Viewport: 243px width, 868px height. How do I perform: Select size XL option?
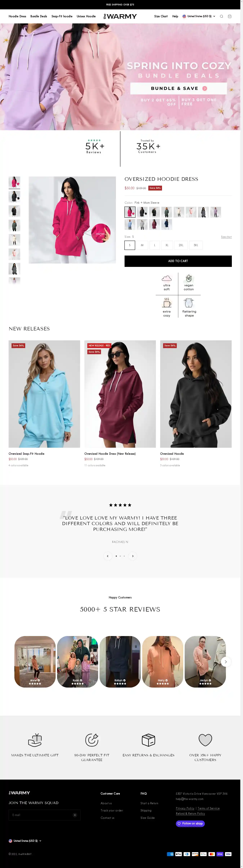(167, 245)
